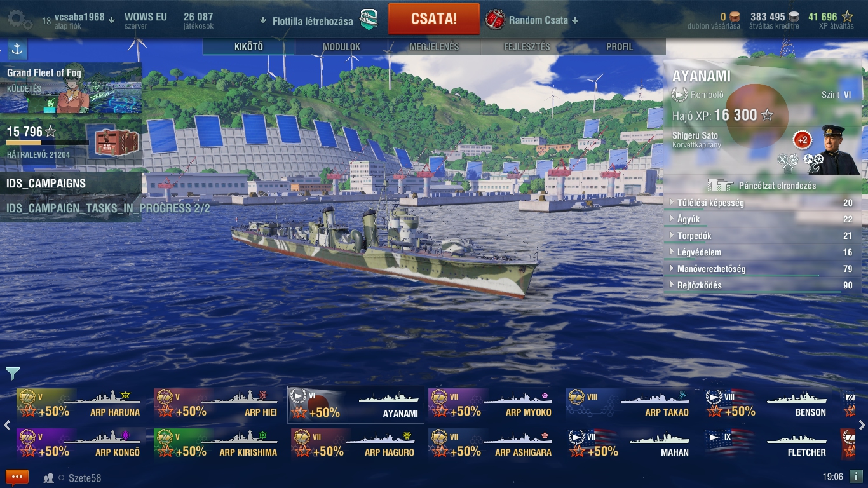Advance the ship carousel with the right arrow

point(862,425)
